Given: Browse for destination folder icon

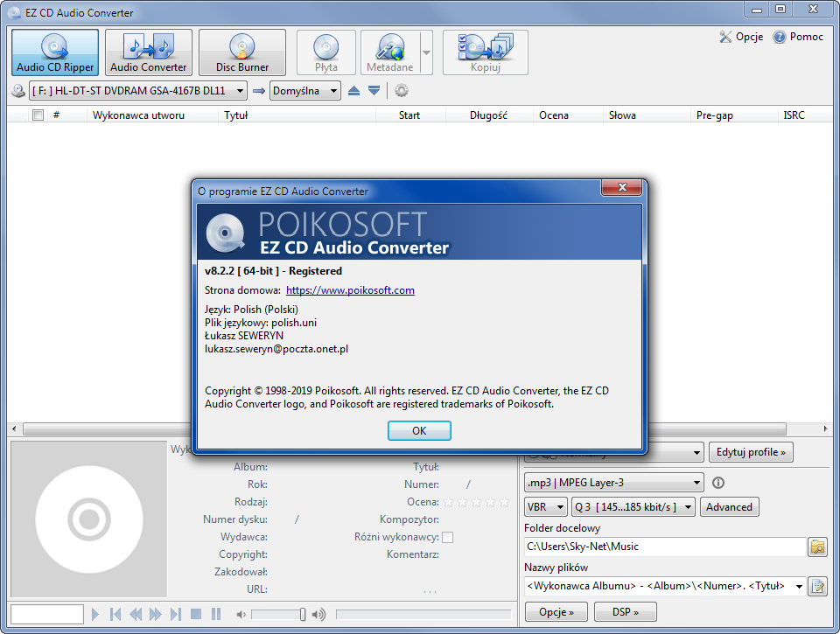Looking at the screenshot, I should [x=817, y=547].
